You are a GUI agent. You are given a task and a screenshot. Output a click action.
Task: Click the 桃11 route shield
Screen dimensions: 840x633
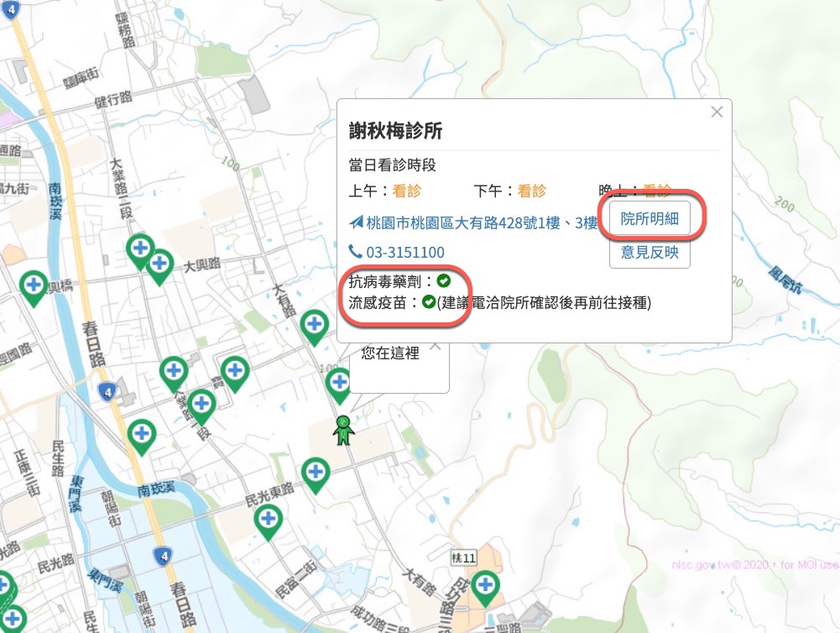(x=463, y=558)
